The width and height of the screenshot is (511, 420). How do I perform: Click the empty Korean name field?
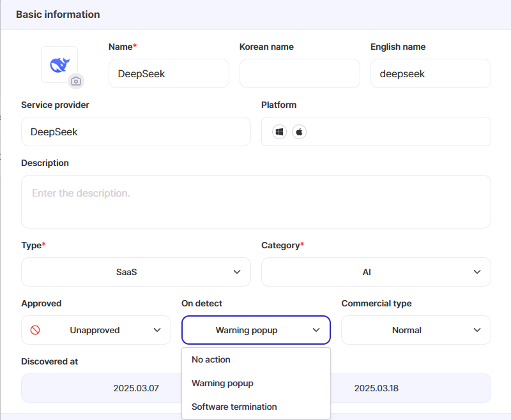point(300,73)
